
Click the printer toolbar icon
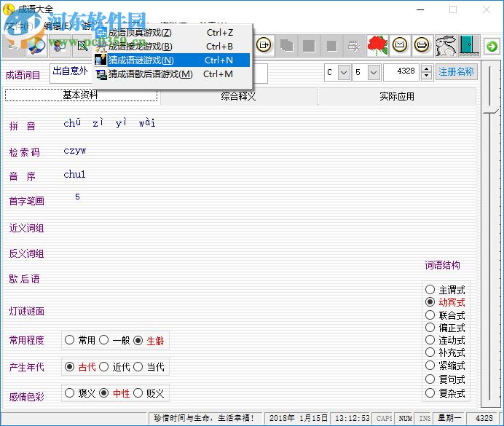pyautogui.click(x=422, y=45)
